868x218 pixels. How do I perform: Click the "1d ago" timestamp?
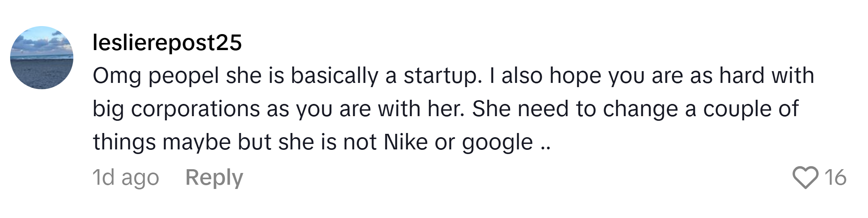click(x=126, y=177)
